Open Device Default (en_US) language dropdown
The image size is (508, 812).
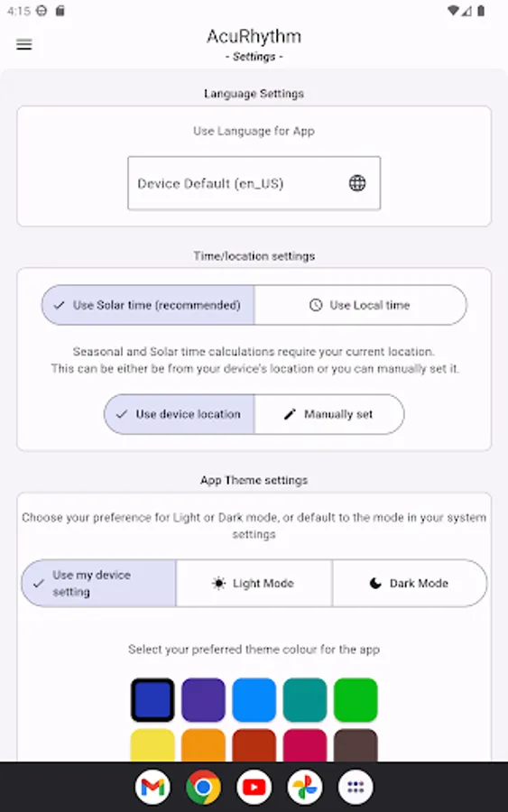tap(254, 183)
